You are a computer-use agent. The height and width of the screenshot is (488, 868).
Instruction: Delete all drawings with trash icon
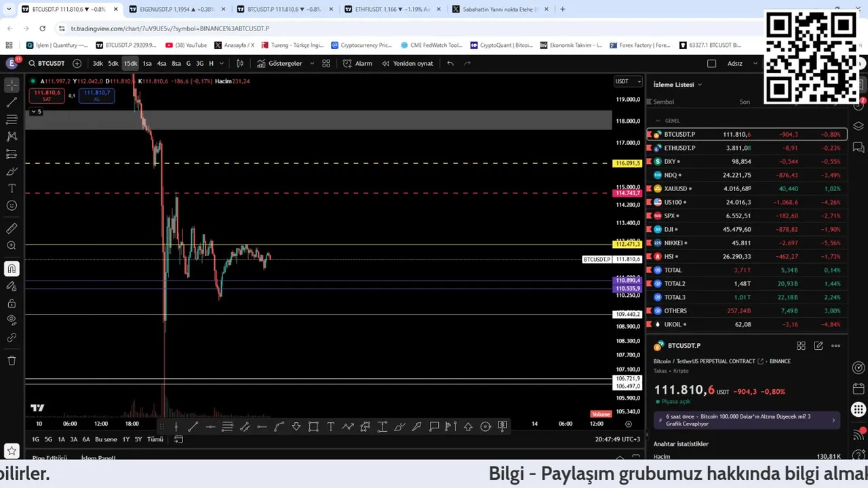click(12, 361)
